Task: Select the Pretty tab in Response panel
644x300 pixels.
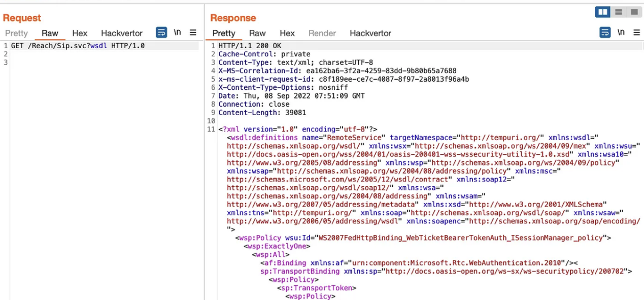Action: (x=224, y=33)
